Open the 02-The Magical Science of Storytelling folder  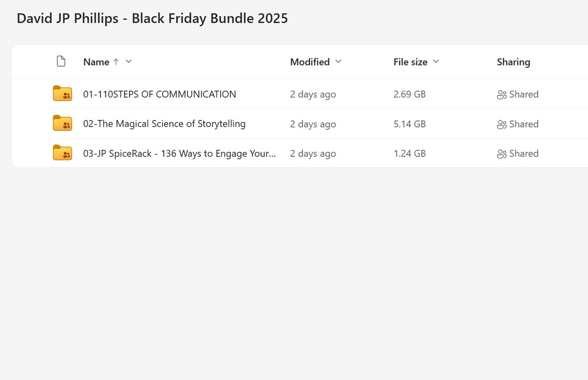click(164, 124)
